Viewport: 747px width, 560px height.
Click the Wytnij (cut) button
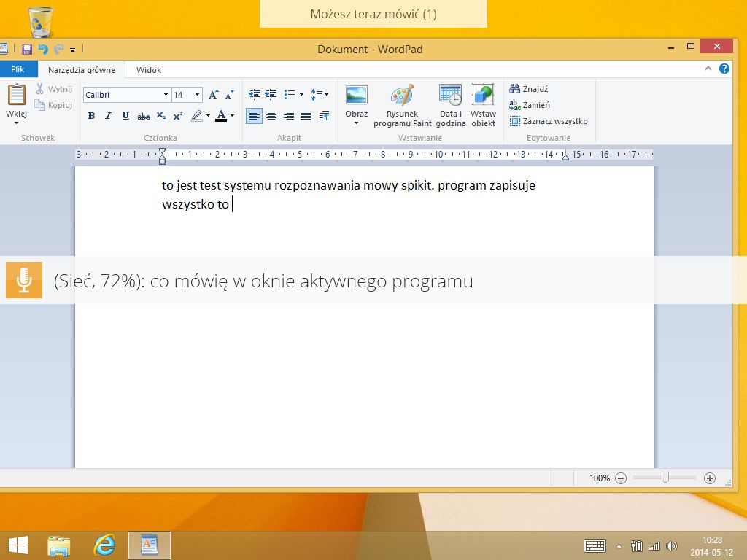[x=54, y=88]
